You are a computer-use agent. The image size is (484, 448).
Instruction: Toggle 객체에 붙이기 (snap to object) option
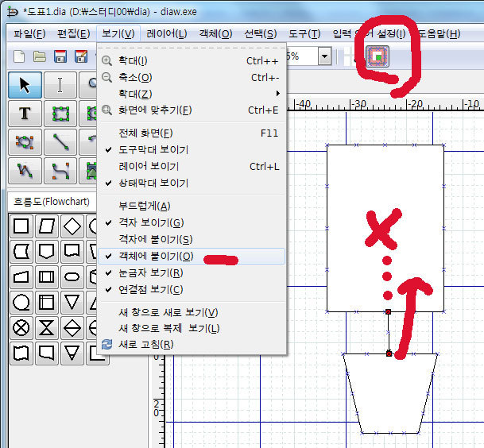[x=154, y=256]
